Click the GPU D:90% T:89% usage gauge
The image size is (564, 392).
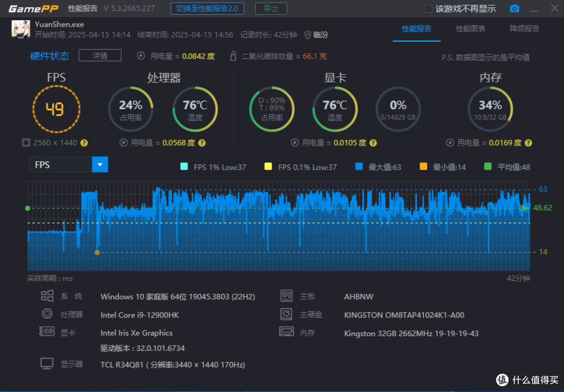272,109
